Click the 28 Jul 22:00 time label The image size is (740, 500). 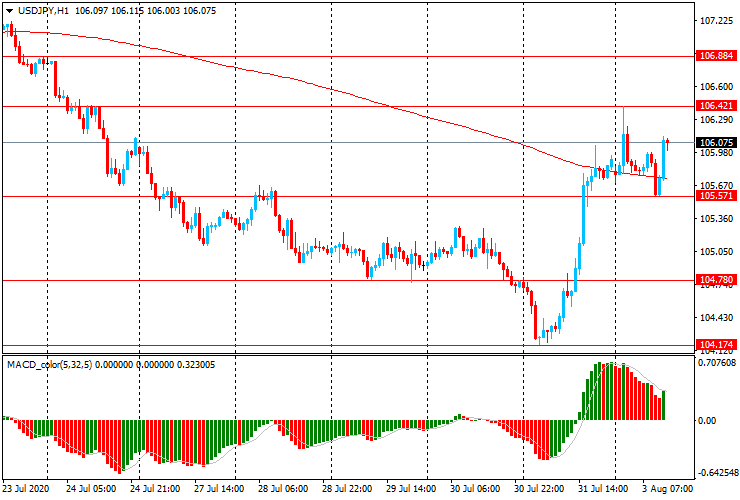tap(347, 489)
